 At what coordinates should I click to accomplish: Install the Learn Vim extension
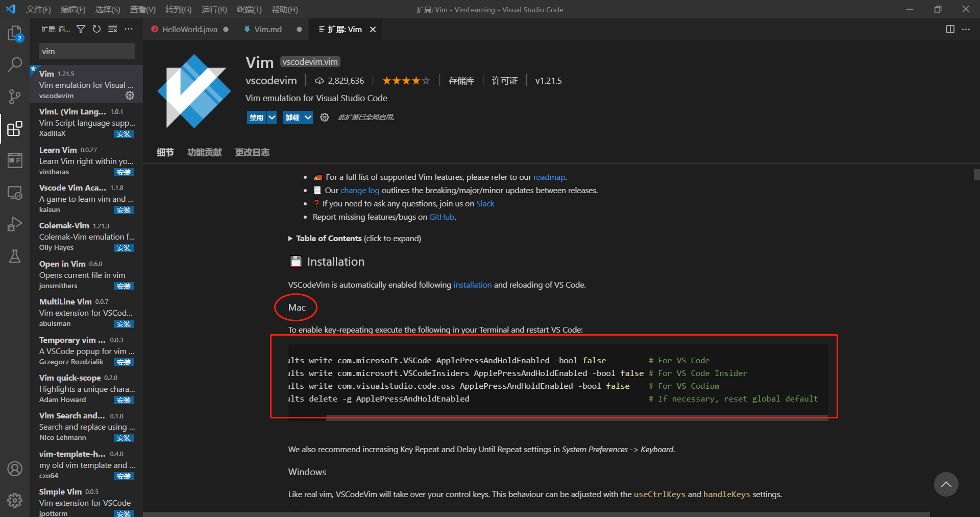(x=124, y=172)
